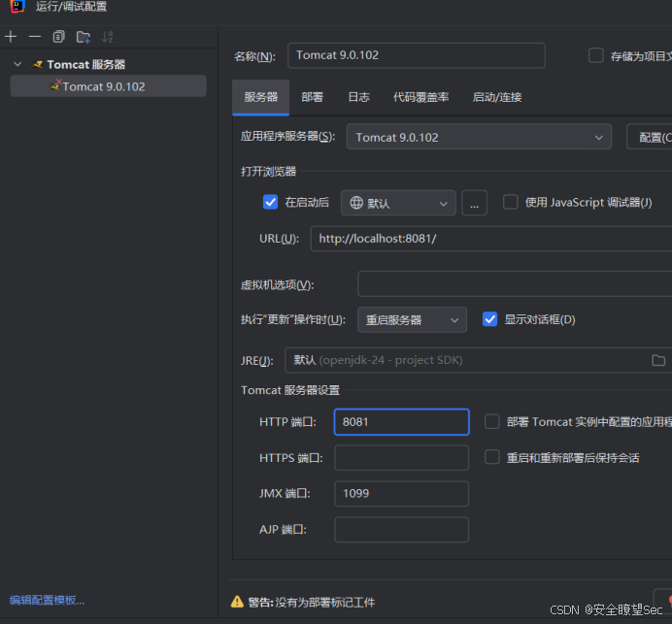
Task: Open the 应用程序服务器 dropdown
Action: [x=479, y=137]
